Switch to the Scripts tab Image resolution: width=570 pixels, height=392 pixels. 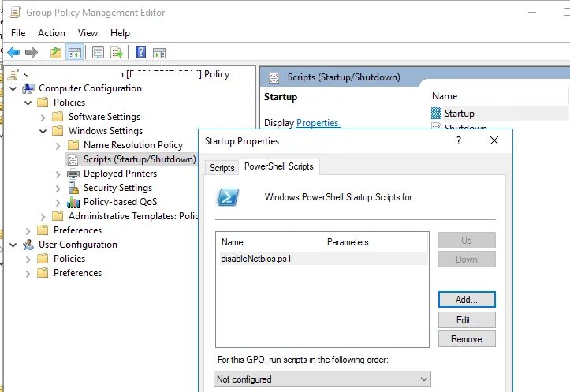[222, 168]
